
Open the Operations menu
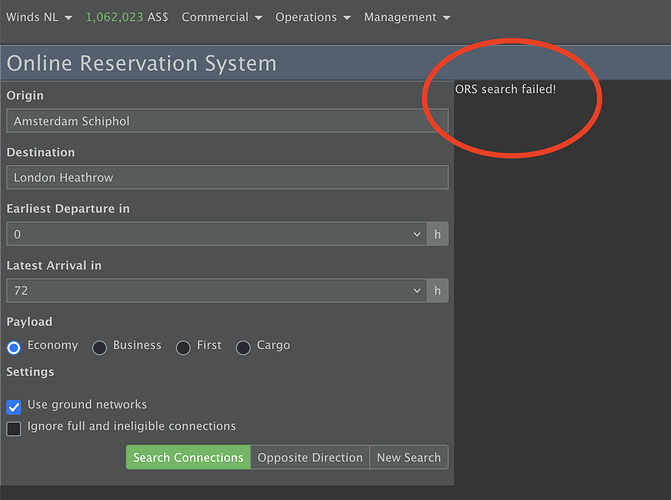[313, 17]
